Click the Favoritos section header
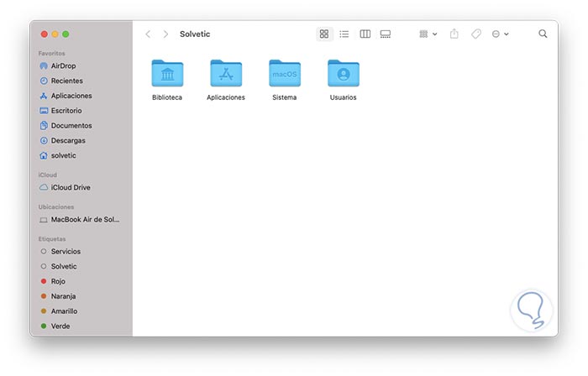 pyautogui.click(x=51, y=54)
